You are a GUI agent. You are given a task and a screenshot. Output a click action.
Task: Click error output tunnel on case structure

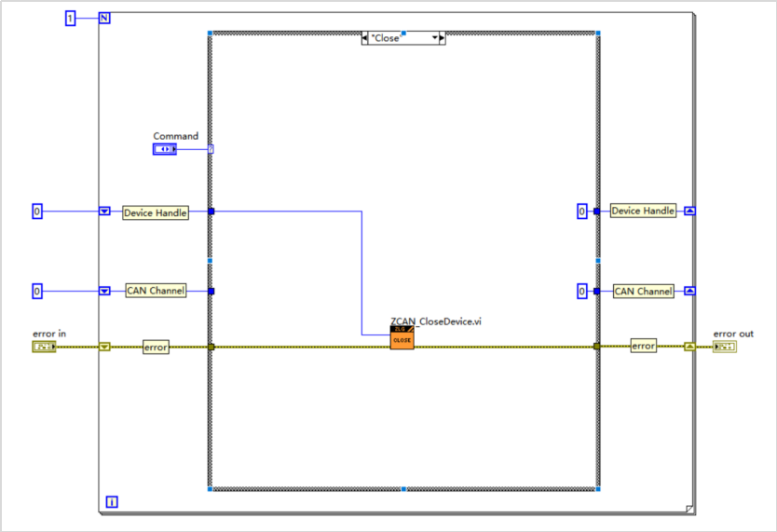596,347
